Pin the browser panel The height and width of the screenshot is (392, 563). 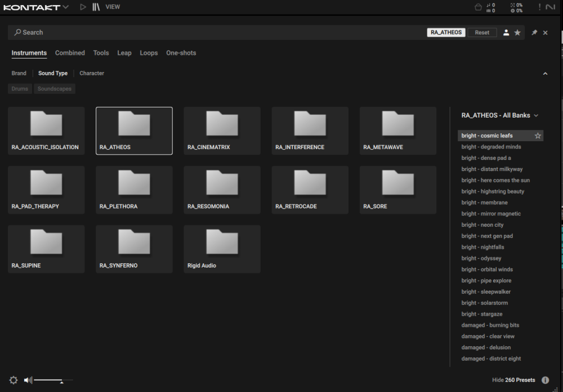click(534, 32)
